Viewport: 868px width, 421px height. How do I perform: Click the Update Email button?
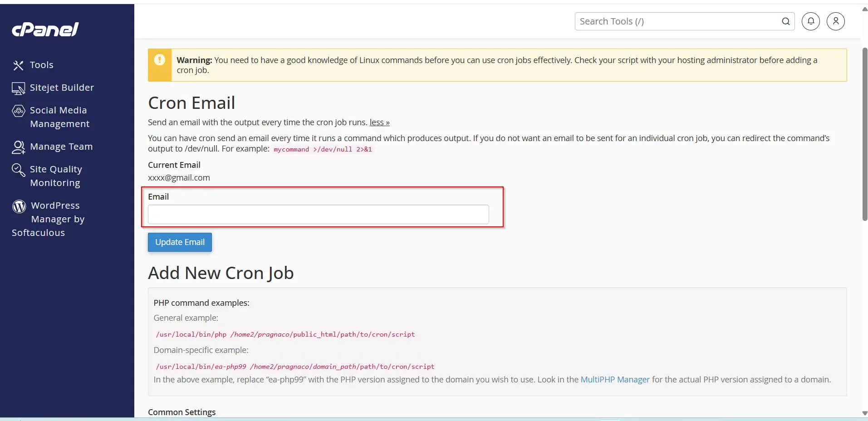180,242
